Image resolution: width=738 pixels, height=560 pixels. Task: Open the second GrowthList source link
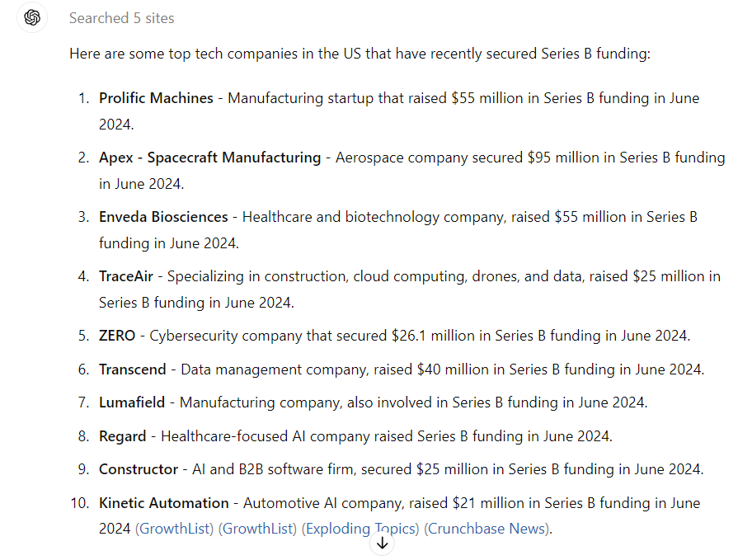tap(257, 529)
